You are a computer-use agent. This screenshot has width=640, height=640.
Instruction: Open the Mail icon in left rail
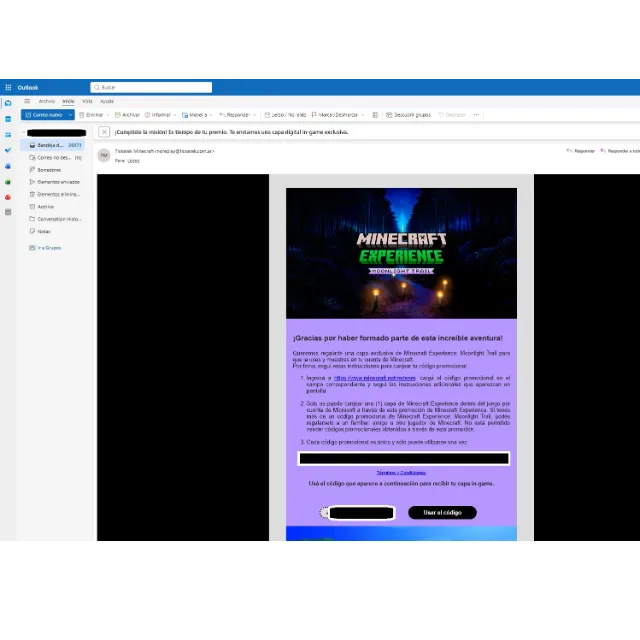pyautogui.click(x=8, y=103)
